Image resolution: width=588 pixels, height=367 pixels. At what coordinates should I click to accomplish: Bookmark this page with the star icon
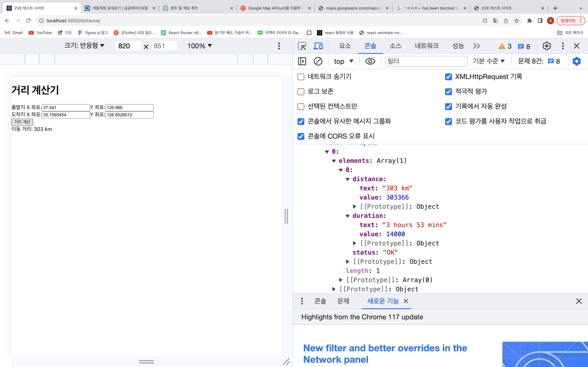516,21
